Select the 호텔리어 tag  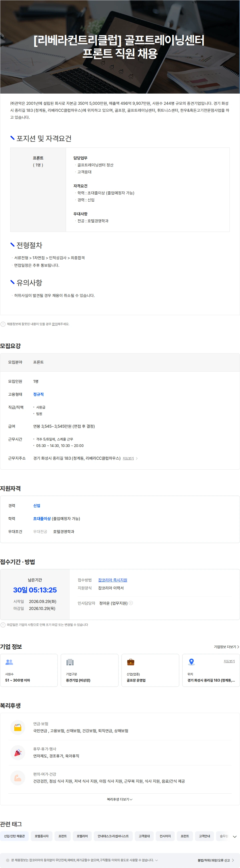pos(82,836)
